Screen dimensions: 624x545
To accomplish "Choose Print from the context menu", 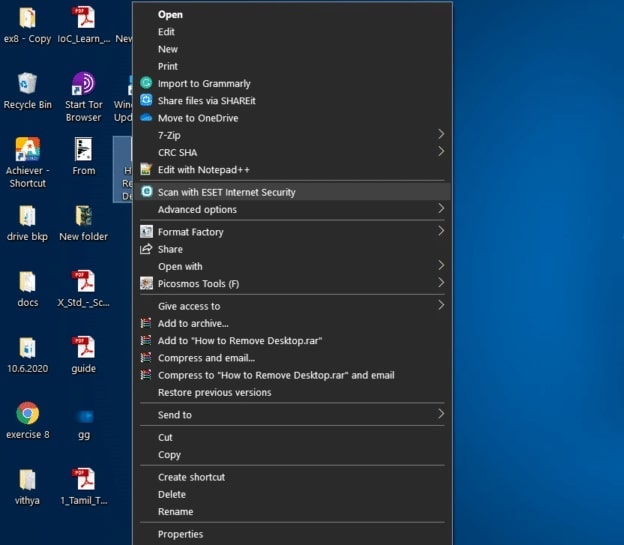I will (x=292, y=66).
